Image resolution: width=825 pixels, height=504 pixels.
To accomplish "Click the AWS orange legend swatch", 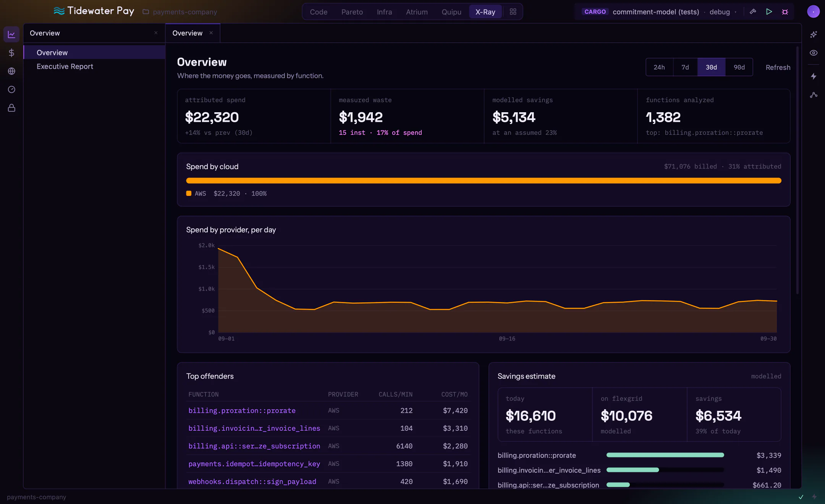I will click(189, 194).
